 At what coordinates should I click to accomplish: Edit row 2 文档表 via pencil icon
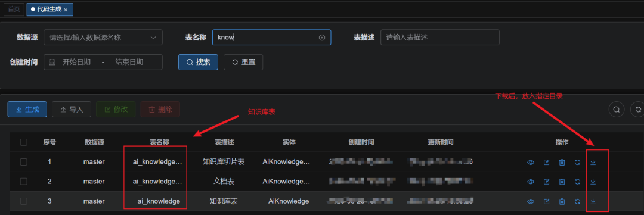pos(546,182)
